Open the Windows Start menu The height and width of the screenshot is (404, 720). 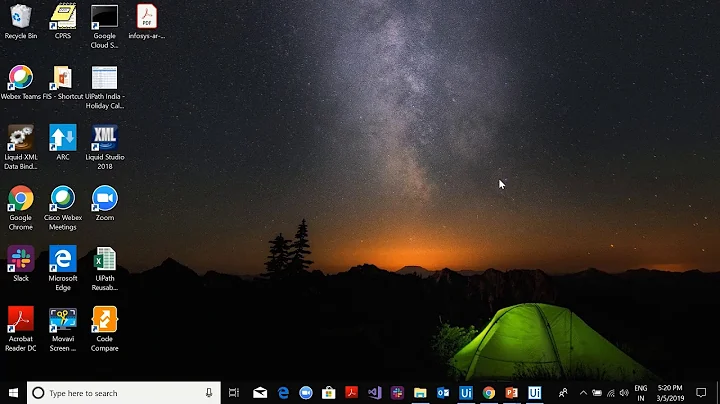pos(13,393)
